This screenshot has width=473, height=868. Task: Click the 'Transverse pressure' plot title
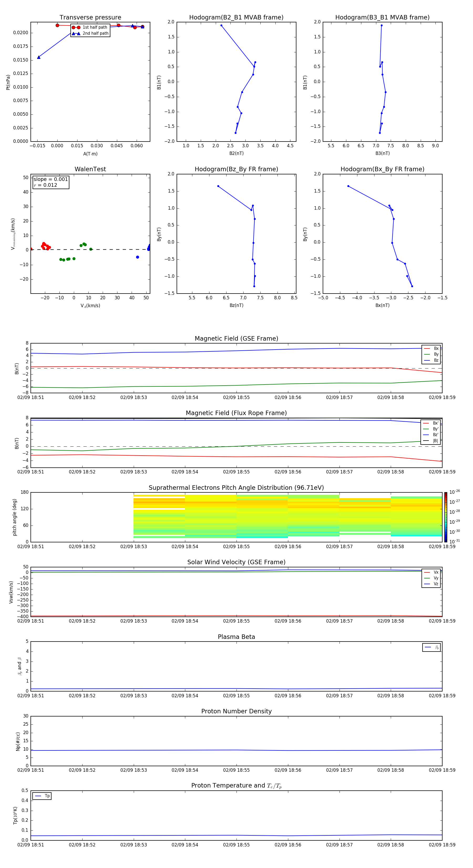click(90, 17)
